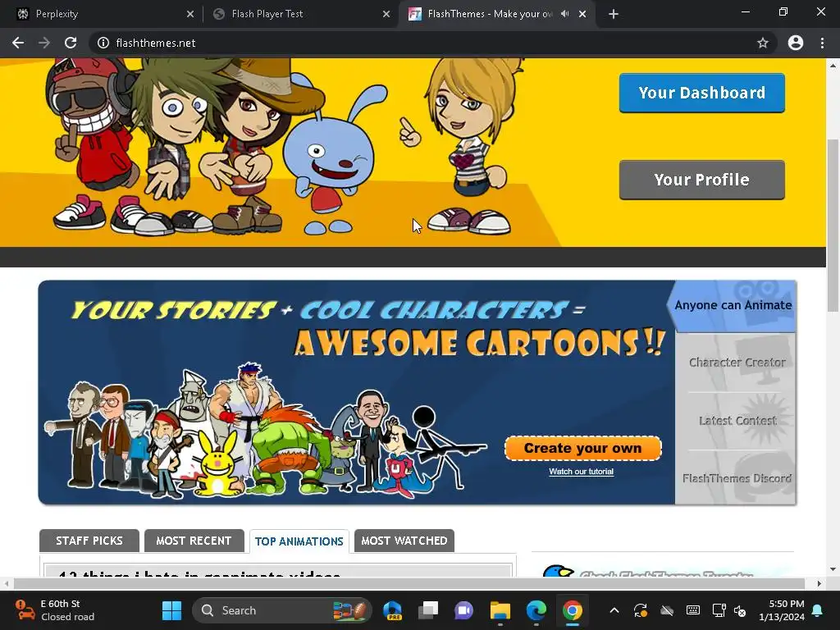Open the E 60th St traffic widget

coord(55,610)
